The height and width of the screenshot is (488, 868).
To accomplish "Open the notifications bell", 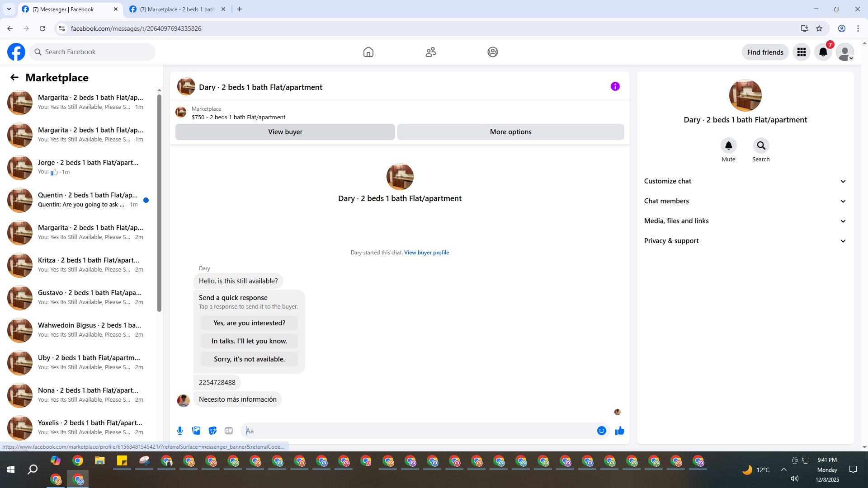I will point(823,52).
